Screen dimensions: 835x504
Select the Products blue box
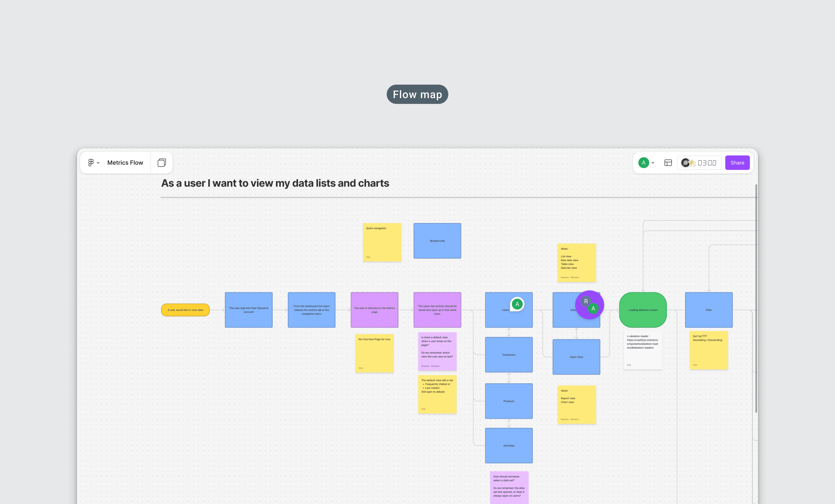509,401
